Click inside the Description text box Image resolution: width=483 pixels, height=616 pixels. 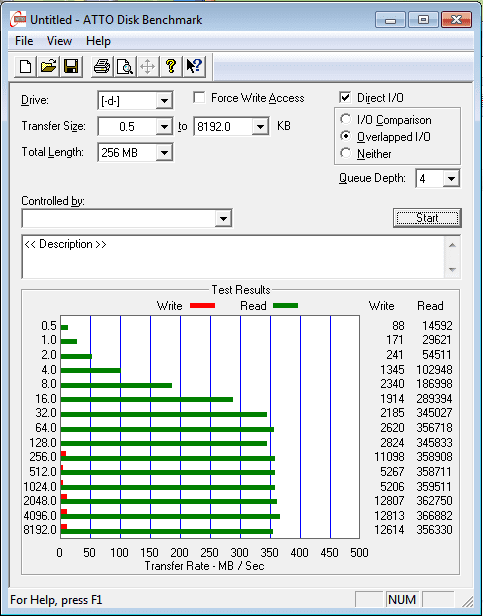(233, 257)
